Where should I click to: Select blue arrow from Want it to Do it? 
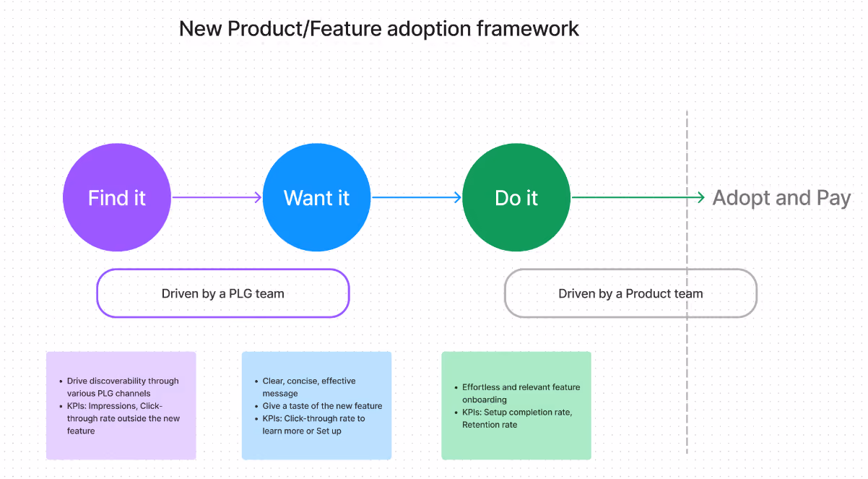coord(417,197)
